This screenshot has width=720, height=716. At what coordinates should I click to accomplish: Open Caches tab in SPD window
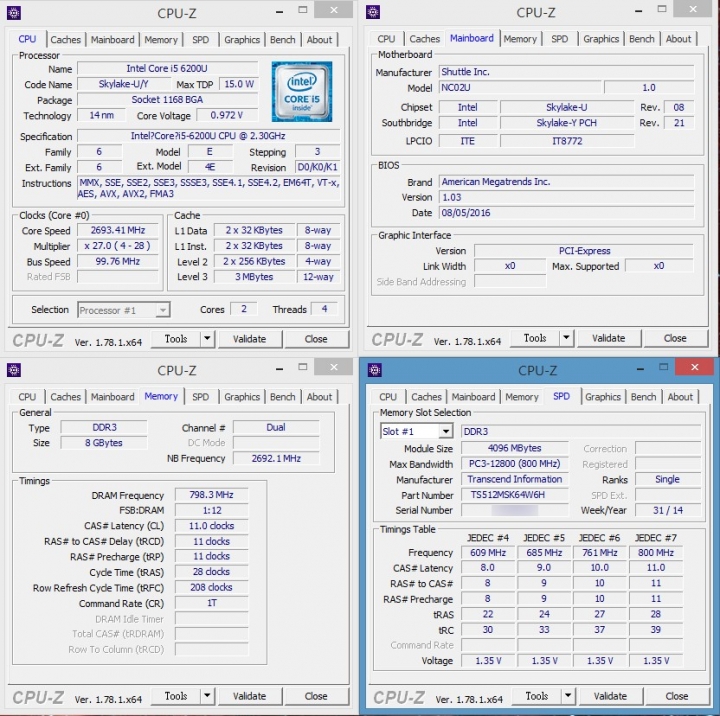[x=427, y=397]
